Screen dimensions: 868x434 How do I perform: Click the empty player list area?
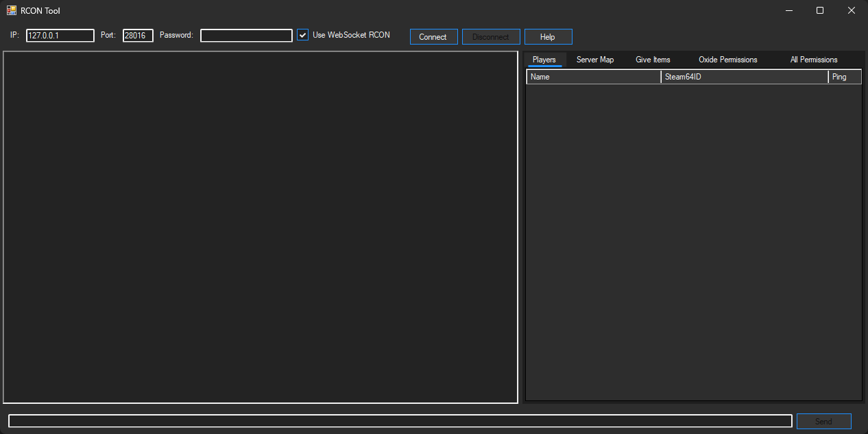692,240
